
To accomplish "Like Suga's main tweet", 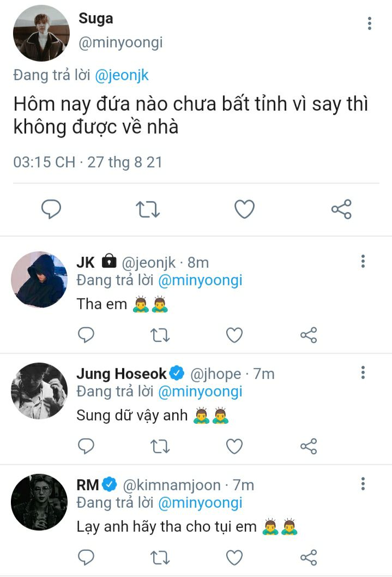I will coord(245,209).
